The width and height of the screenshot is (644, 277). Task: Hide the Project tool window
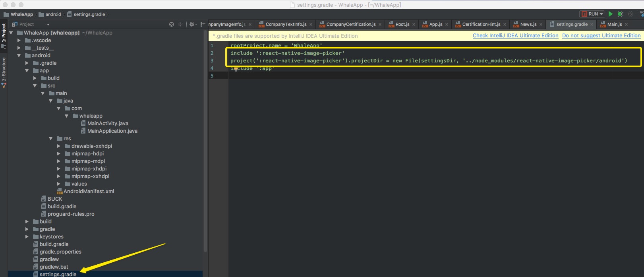coord(203,24)
